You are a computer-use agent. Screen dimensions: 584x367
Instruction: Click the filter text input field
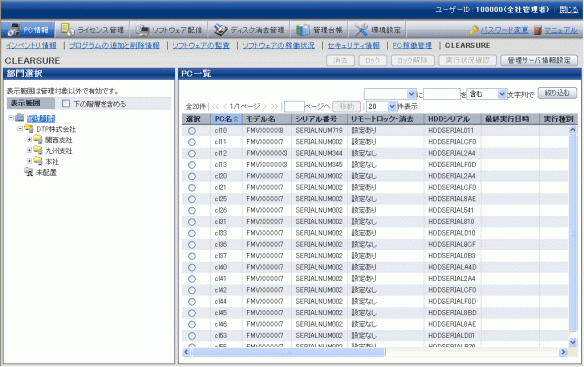[442, 94]
